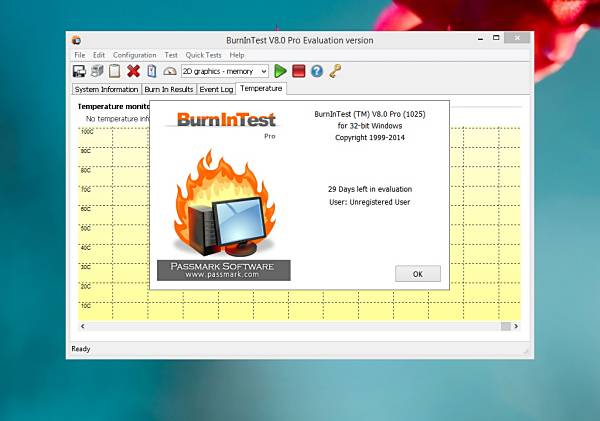Open the Help menu

coord(237,55)
